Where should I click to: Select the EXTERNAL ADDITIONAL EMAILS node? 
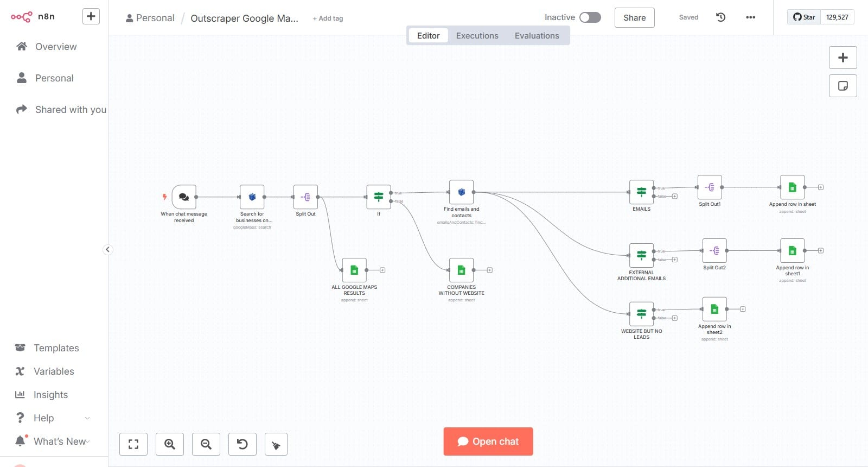point(641,256)
